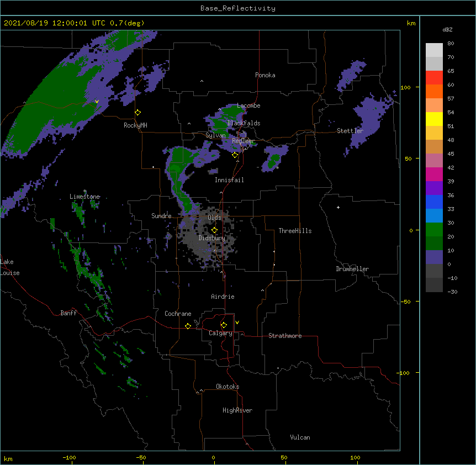Click the Airdrie city label

coord(223,297)
